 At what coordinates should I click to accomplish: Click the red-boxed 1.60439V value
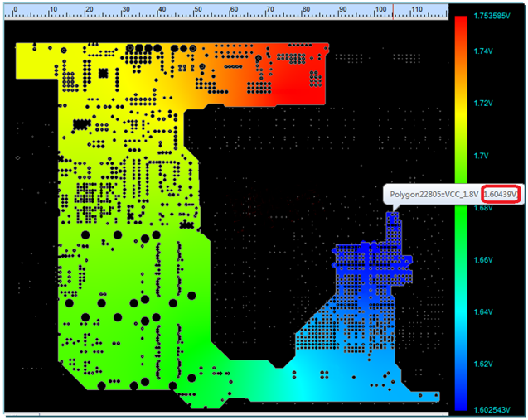click(502, 195)
